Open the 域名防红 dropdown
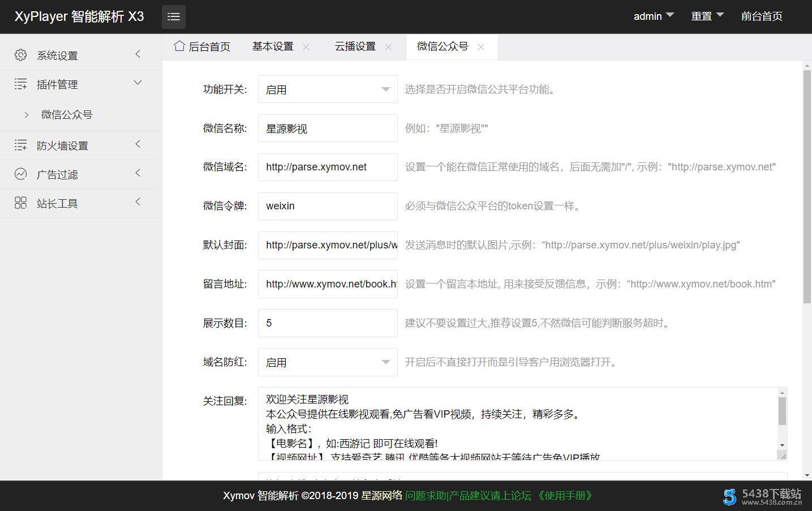 pyautogui.click(x=328, y=362)
